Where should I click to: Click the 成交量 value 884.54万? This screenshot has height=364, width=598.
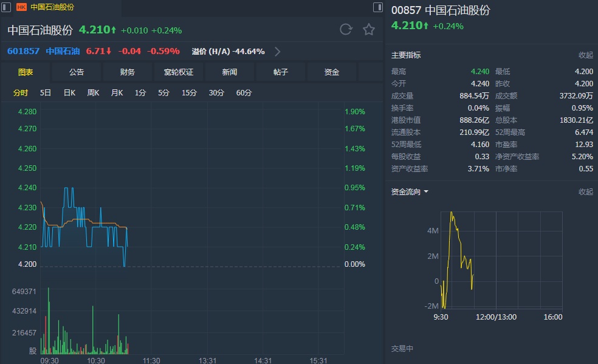[474, 96]
